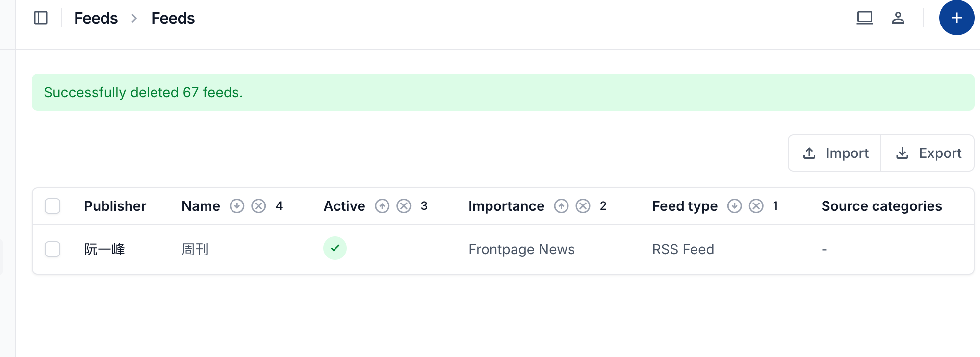Select all feeds with header checkbox
Image resolution: width=980 pixels, height=357 pixels.
(x=52, y=206)
